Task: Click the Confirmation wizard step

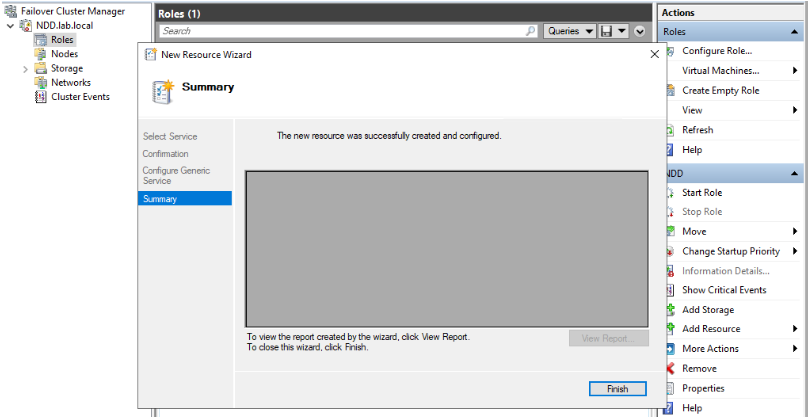Action: (x=165, y=154)
